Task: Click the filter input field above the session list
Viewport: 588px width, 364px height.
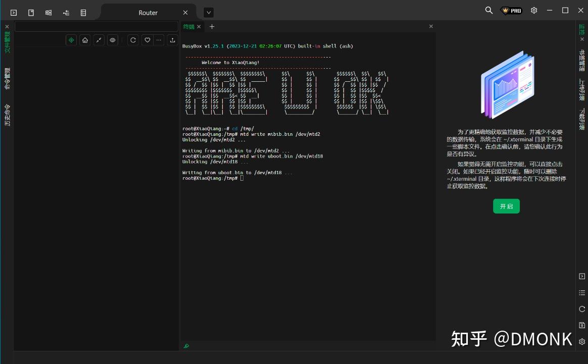Action: [x=96, y=26]
